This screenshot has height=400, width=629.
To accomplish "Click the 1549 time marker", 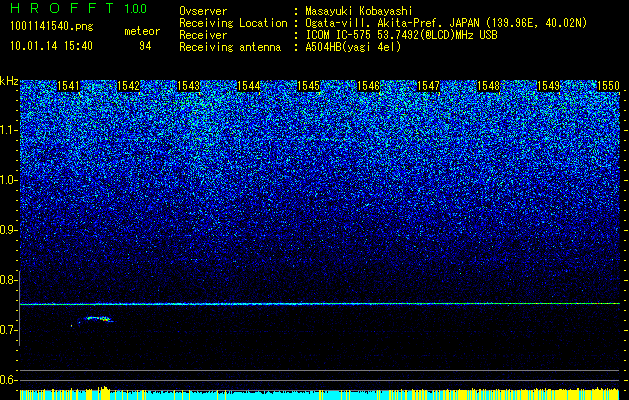I will 548,86.
